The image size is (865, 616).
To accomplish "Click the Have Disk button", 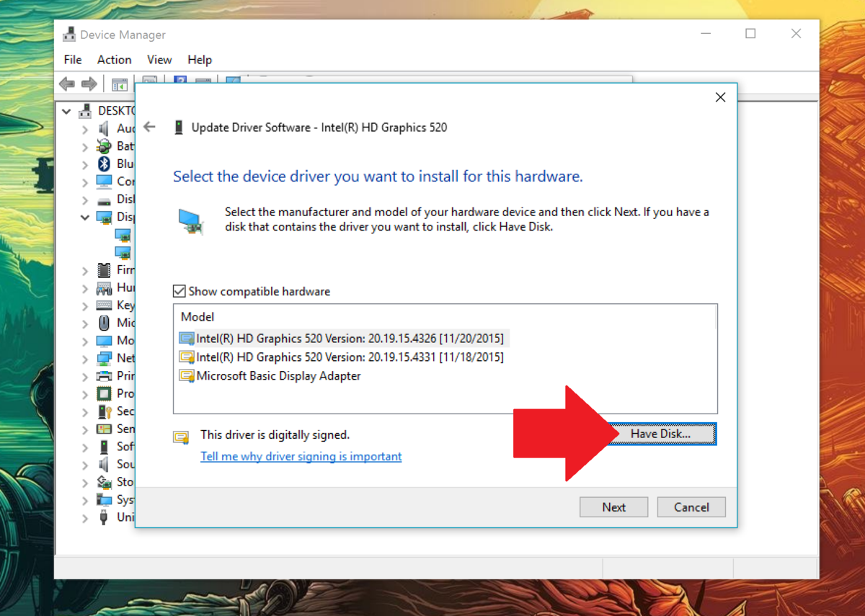I will click(660, 434).
